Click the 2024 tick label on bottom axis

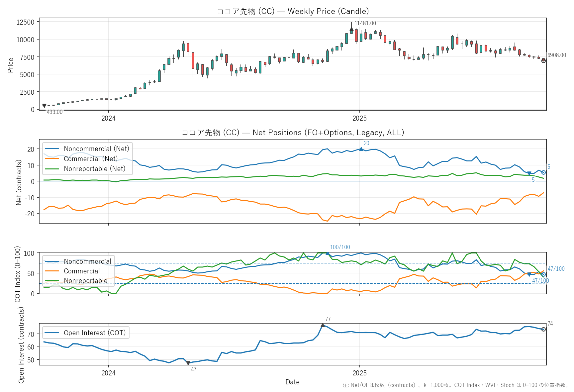(x=108, y=373)
